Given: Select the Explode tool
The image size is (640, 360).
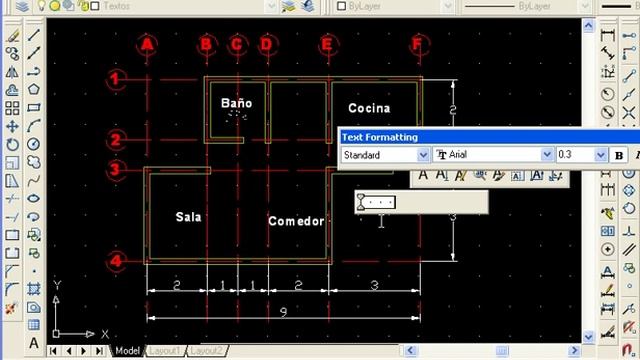Looking at the screenshot, I should (x=12, y=307).
